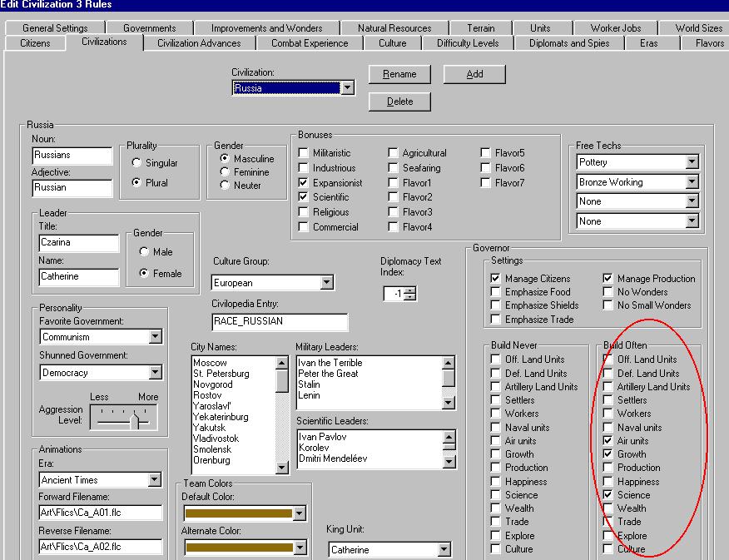The image size is (729, 560).
Task: Open the Civilization Advances tab
Action: click(x=199, y=43)
